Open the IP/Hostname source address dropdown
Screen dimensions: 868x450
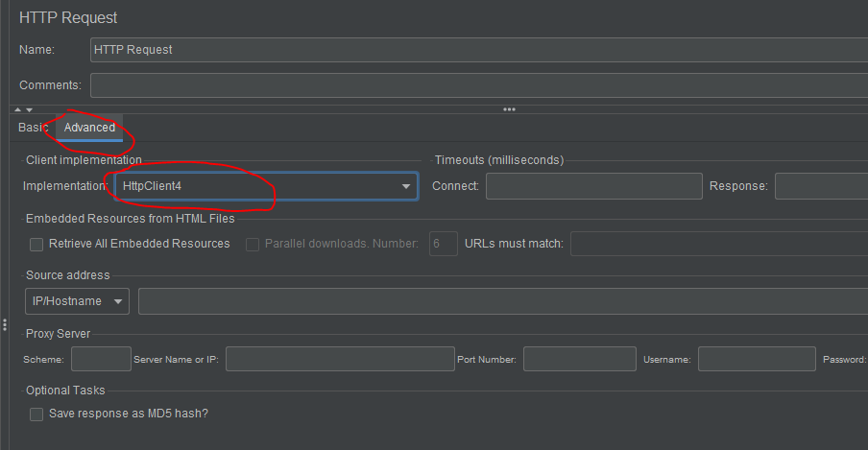(x=77, y=301)
